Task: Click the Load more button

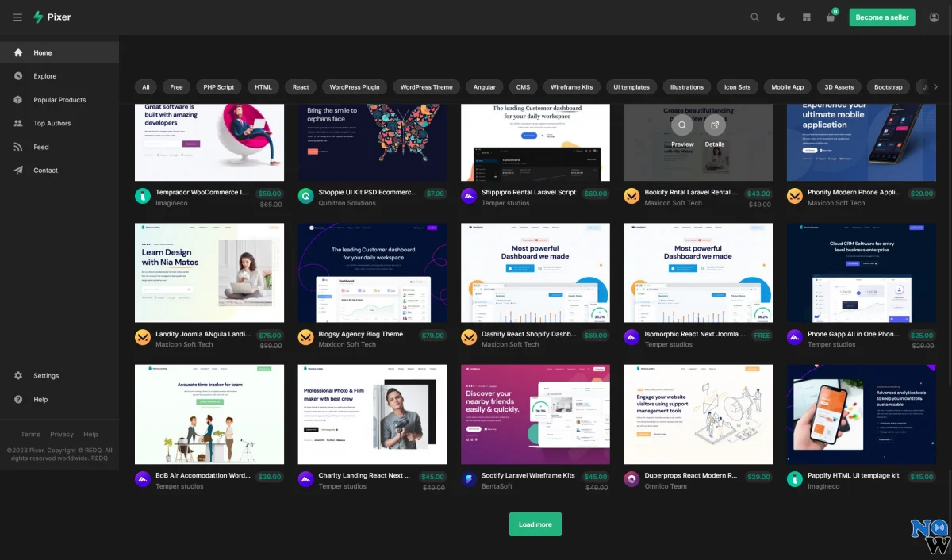Action: pos(535,524)
